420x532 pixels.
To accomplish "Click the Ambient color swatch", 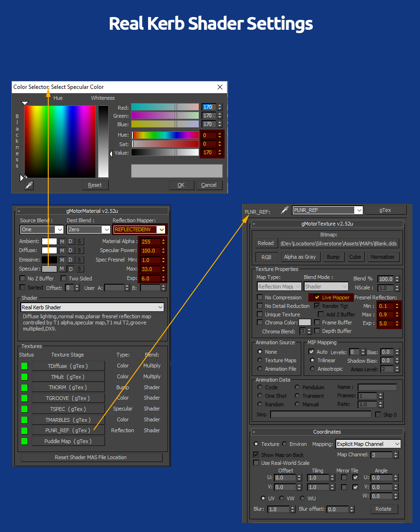I will coord(50,242).
